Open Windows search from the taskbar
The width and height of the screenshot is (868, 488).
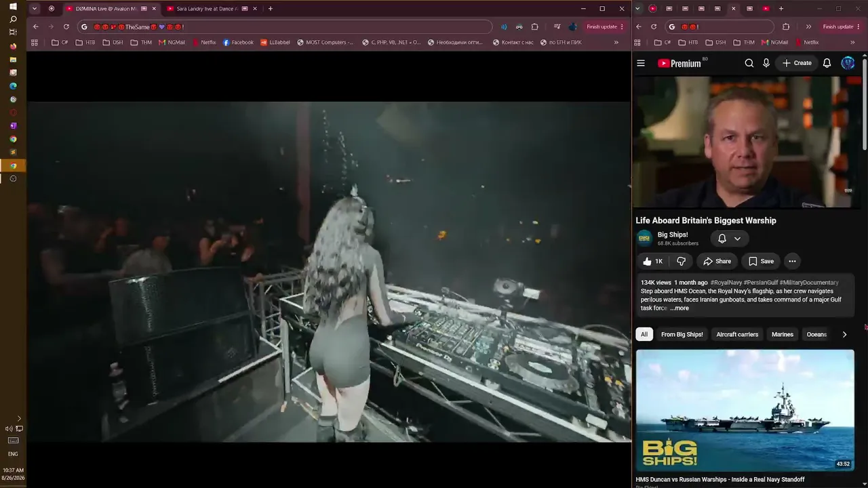13,19
